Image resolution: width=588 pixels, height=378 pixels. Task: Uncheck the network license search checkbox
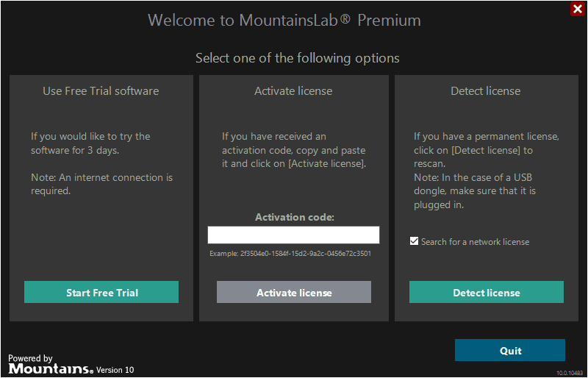click(415, 241)
